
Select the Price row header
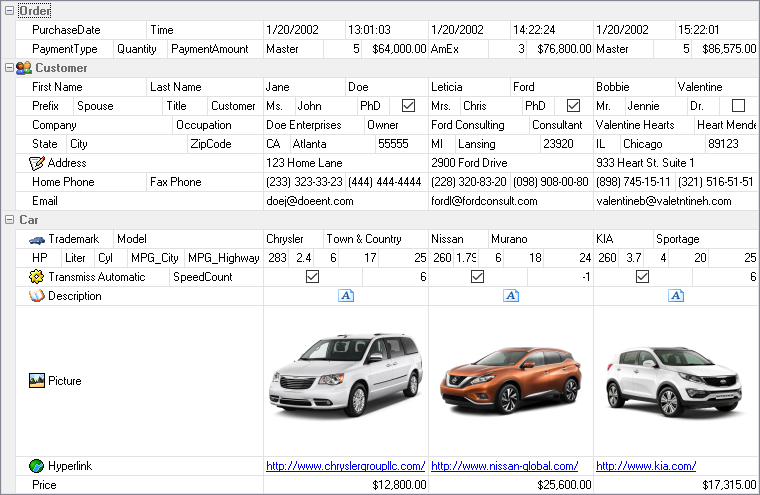click(x=45, y=485)
